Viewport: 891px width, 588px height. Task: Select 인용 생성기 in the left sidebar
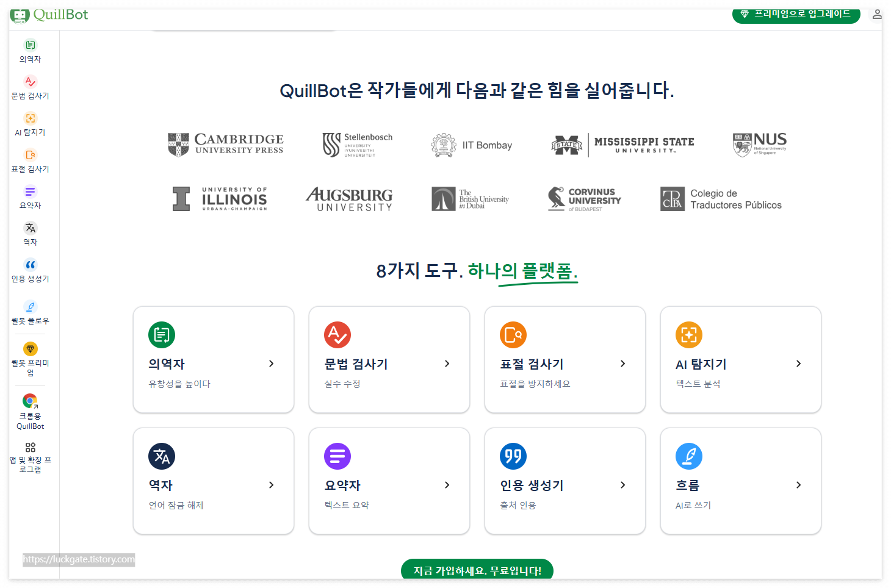pos(31,271)
